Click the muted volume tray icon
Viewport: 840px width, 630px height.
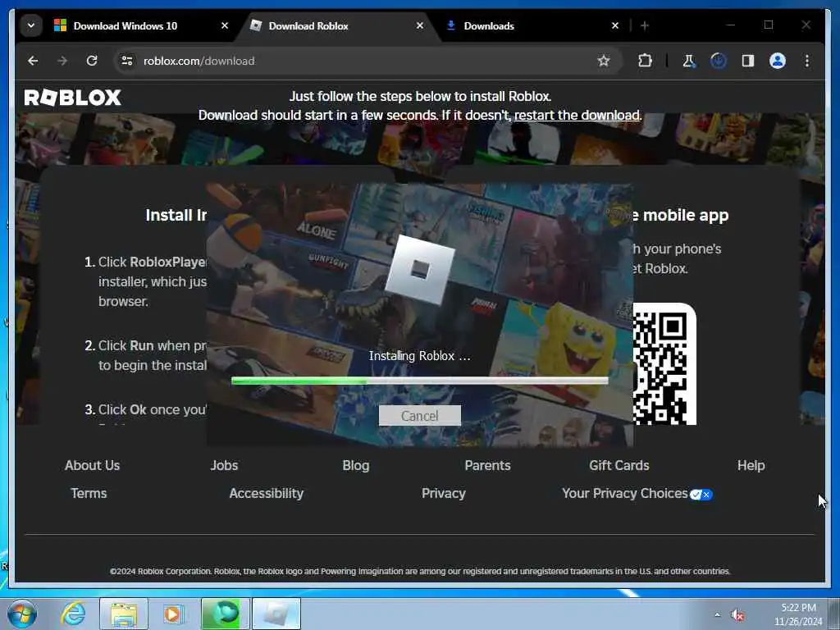pos(738,615)
